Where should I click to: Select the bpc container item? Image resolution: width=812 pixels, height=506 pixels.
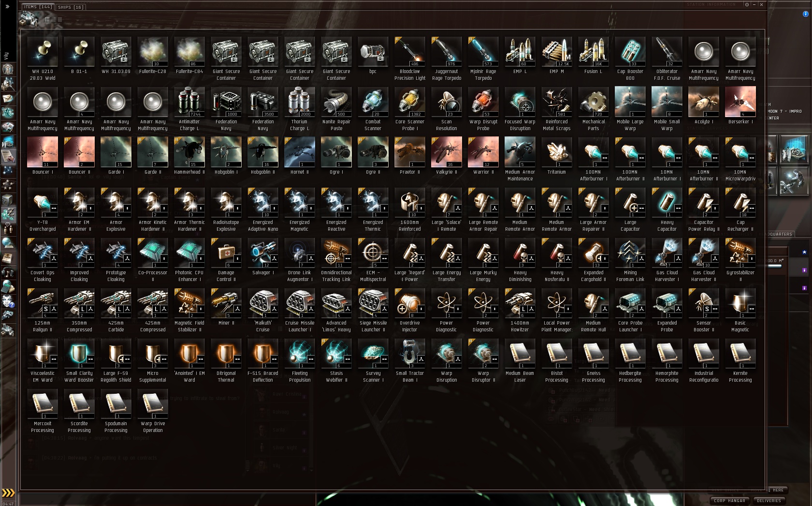pyautogui.click(x=373, y=55)
